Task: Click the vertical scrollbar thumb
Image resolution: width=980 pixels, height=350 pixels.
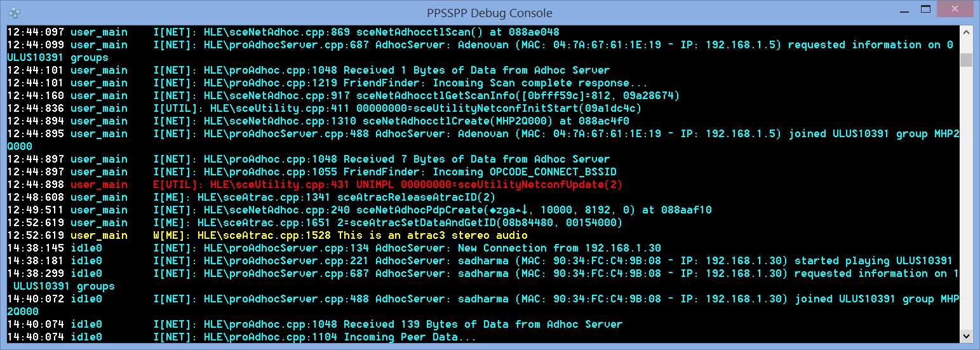Action: pos(966,60)
